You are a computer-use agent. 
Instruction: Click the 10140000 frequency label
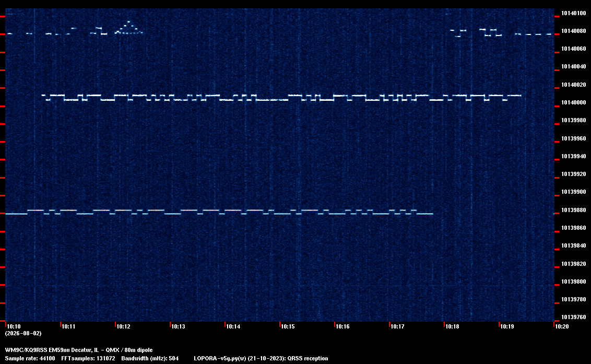[573, 102]
